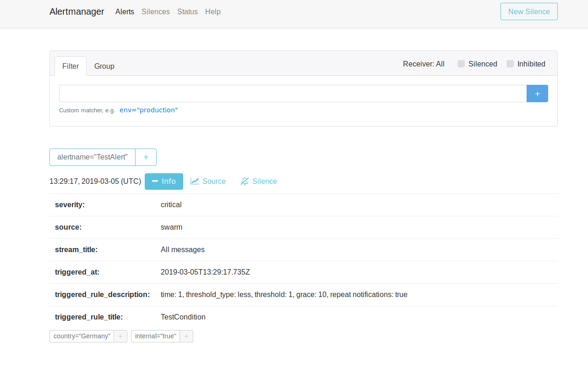Open the Receiver: All selector
The image size is (588, 369).
click(x=424, y=64)
